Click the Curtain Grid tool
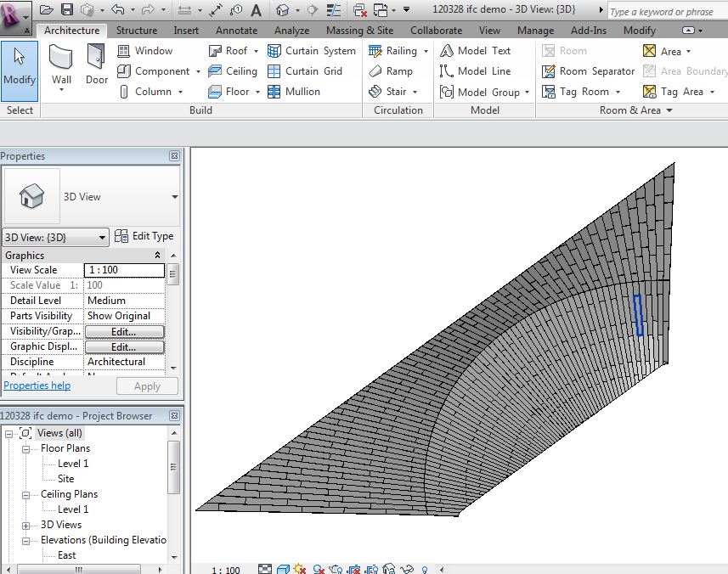This screenshot has height=574, width=728. (305, 71)
